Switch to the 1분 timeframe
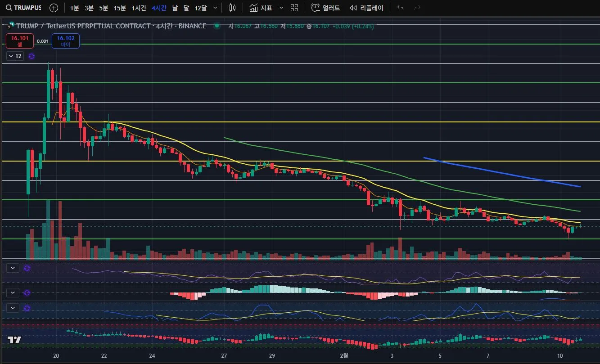This screenshot has width=600, height=364. tap(75, 8)
